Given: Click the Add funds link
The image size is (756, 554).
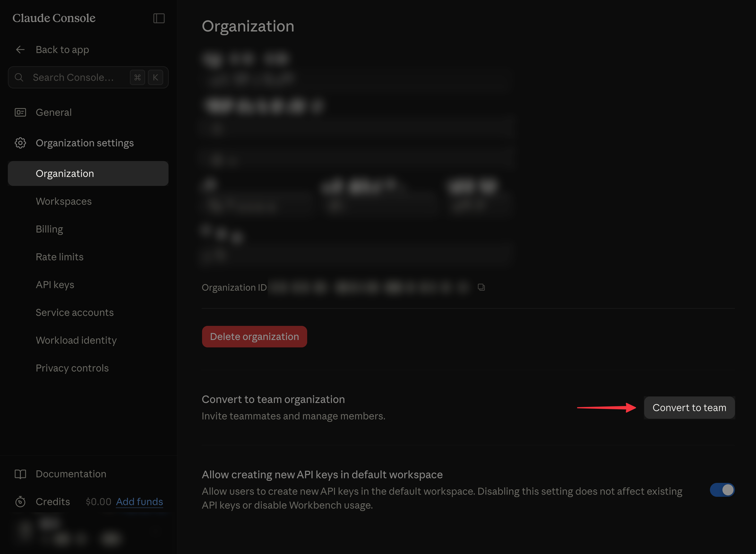Looking at the screenshot, I should (x=139, y=502).
